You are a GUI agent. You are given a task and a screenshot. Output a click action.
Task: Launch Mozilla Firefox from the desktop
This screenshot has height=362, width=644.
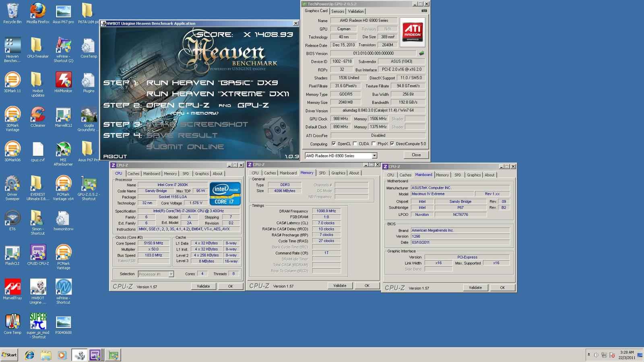tap(38, 13)
